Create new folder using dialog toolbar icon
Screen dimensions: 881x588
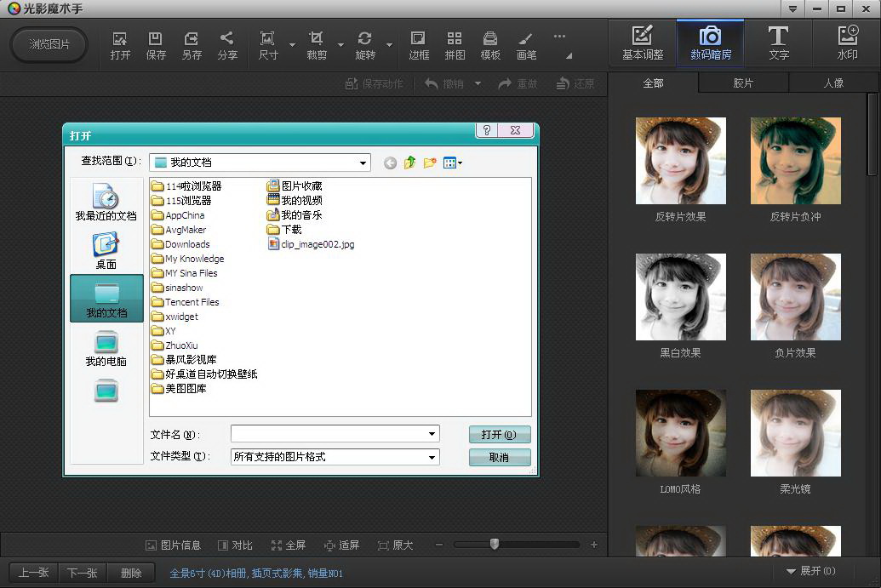pos(430,163)
